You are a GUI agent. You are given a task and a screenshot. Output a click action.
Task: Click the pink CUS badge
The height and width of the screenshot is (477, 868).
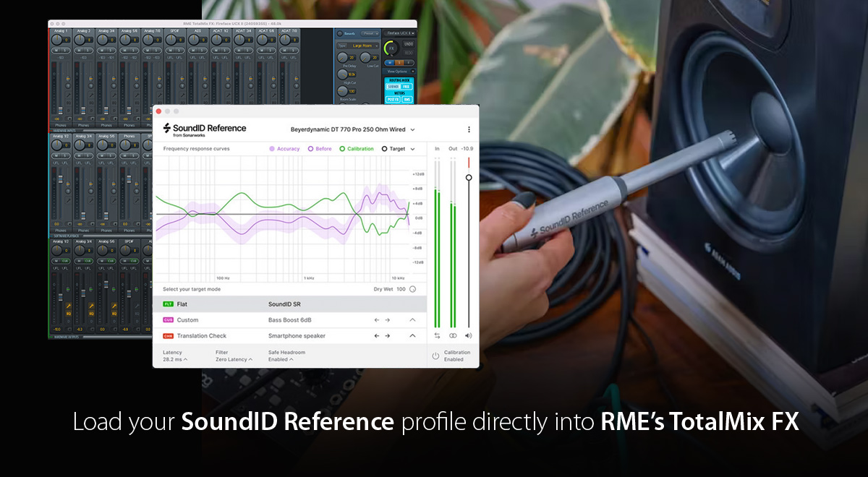point(168,319)
